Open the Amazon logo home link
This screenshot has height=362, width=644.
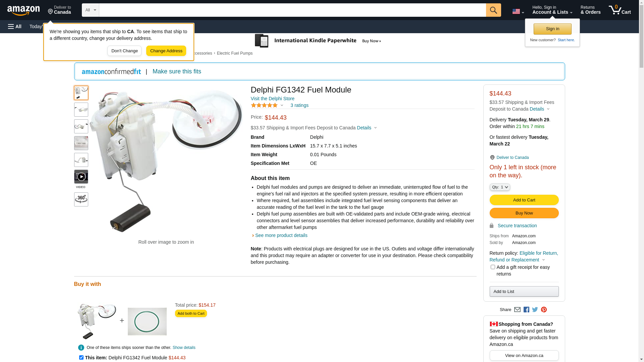pos(23,11)
